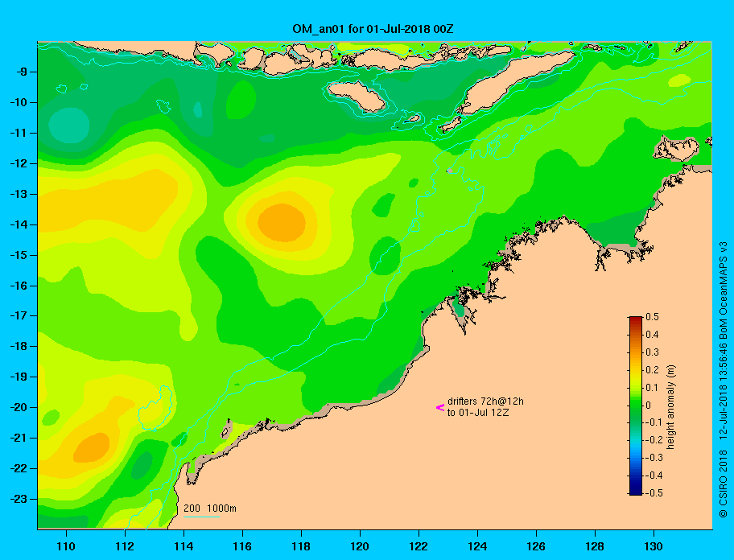Click the map title 'OM_an01 for 01-Jul-2018 00Z'
The height and width of the screenshot is (560, 734).
pyautogui.click(x=373, y=29)
